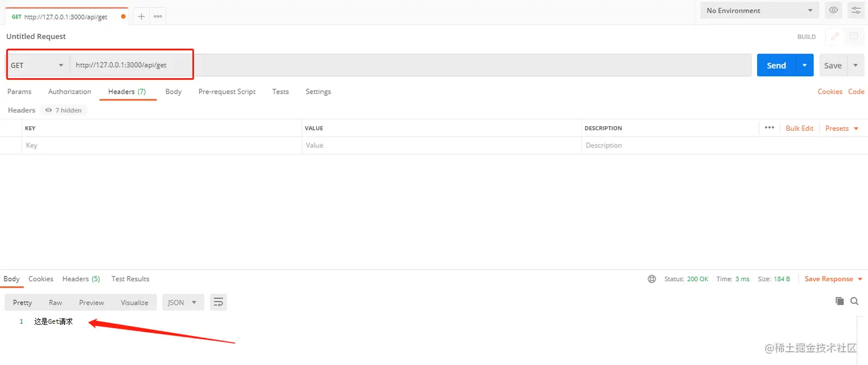868x365 pixels.
Task: Click the 200 OK status text
Action: click(697, 279)
